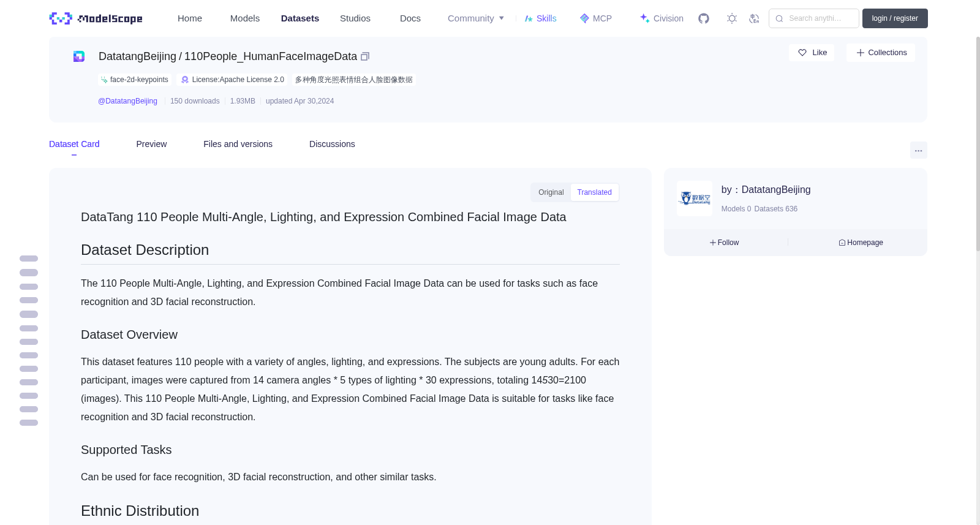This screenshot has height=525, width=980.
Task: Click the Chinese description tag
Action: [x=353, y=80]
